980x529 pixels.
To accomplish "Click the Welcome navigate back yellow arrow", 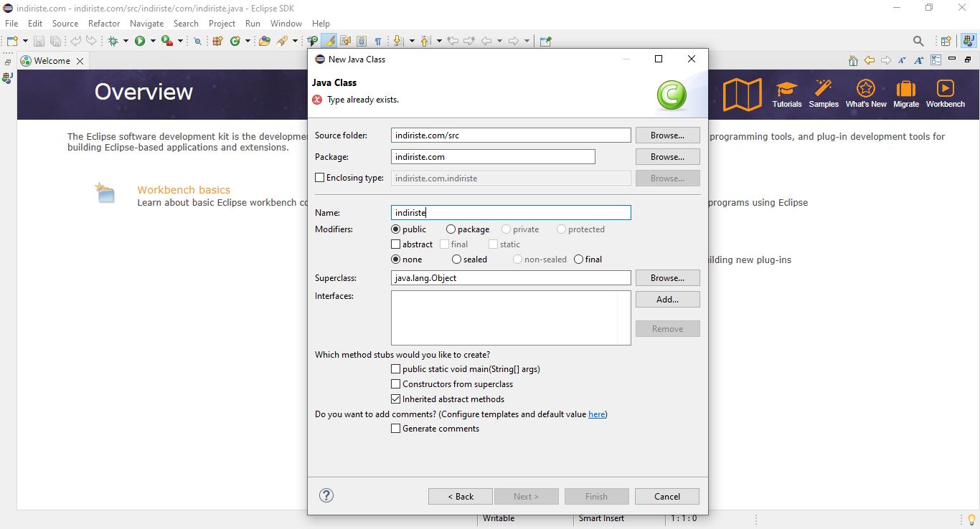I will (870, 60).
